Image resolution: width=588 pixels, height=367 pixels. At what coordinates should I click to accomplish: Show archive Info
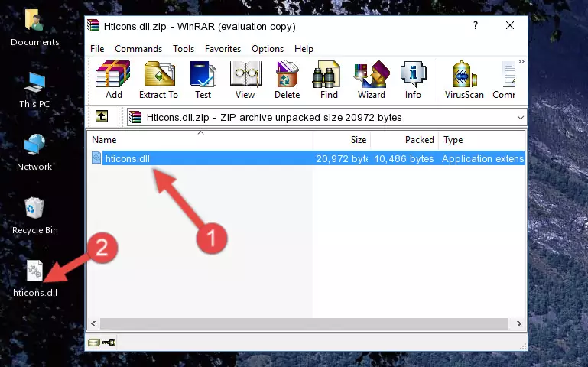coord(413,80)
